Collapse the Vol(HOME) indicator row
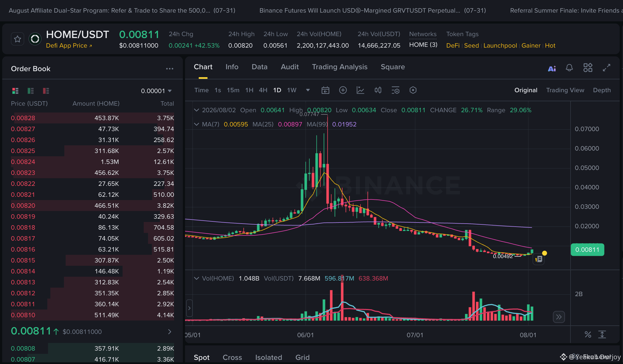 196,278
